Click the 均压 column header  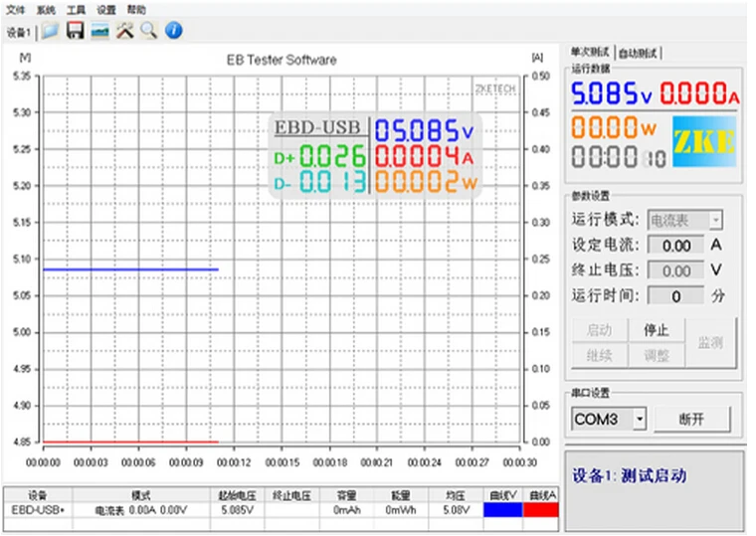456,495
